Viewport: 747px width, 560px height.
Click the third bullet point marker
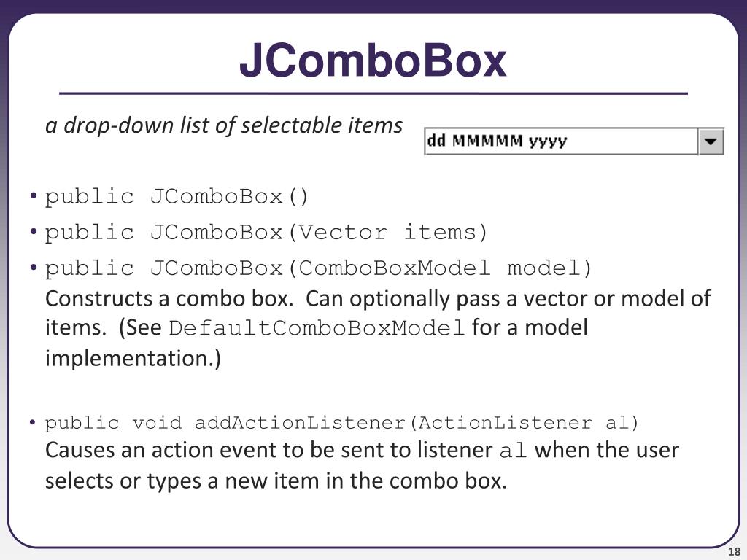pyautogui.click(x=33, y=267)
